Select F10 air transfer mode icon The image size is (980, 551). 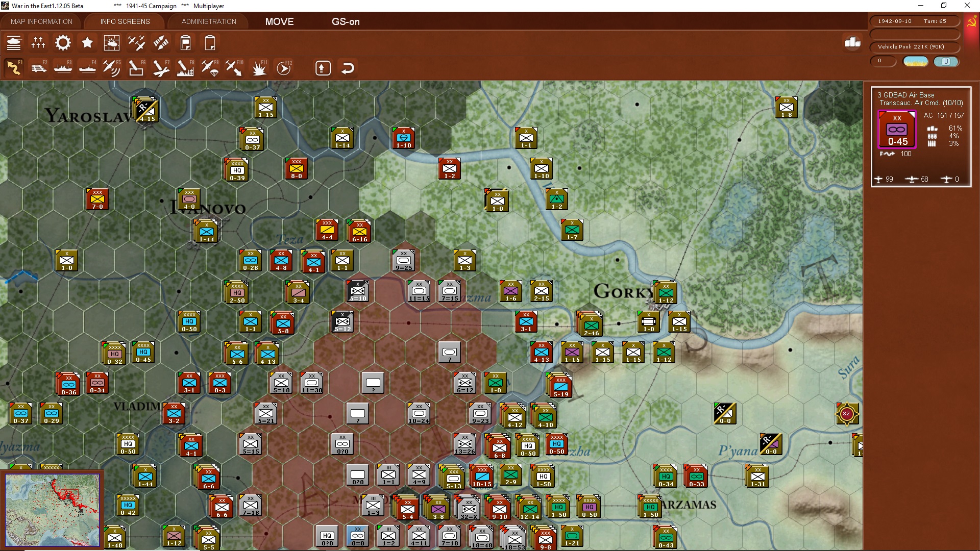tap(234, 68)
